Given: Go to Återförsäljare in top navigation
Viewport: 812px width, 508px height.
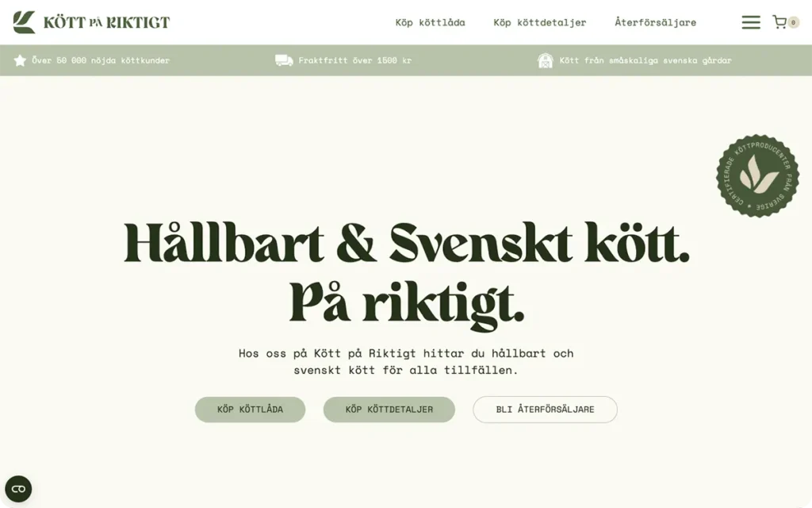Looking at the screenshot, I should (x=655, y=21).
